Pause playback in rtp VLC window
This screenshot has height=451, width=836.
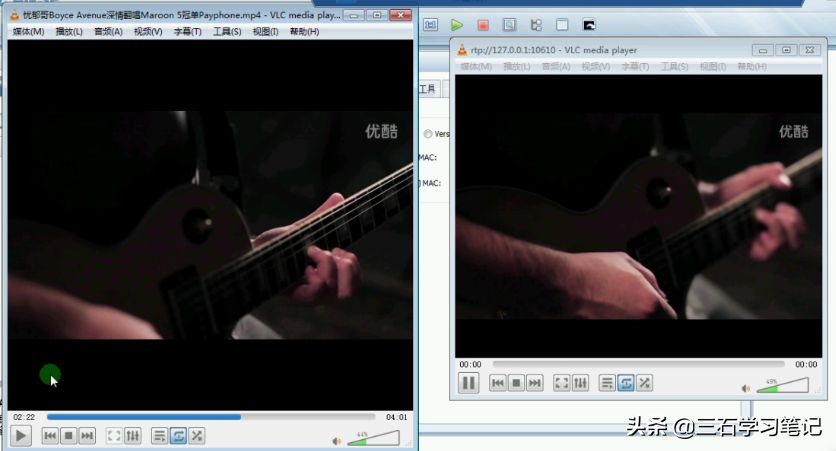click(x=469, y=383)
